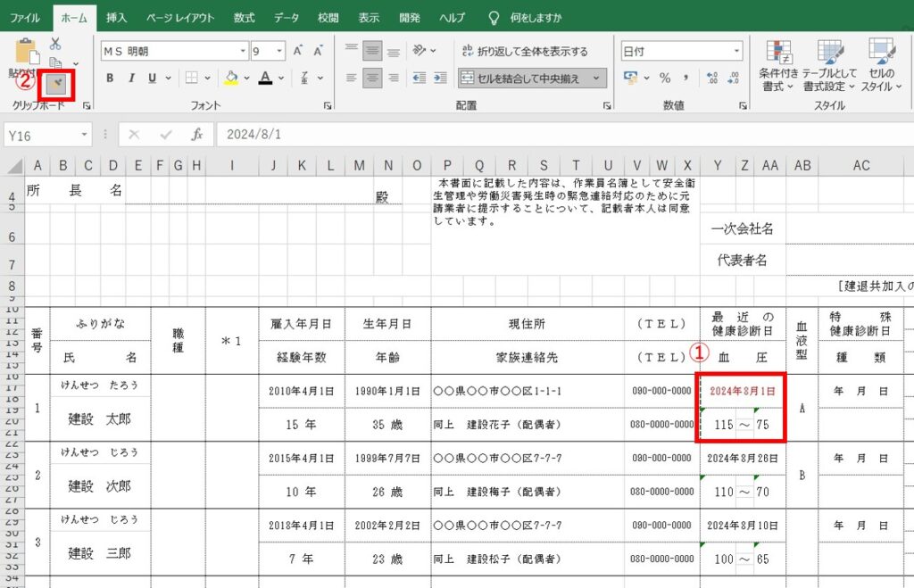This screenshot has width=914, height=588.
Task: Toggle middle vertical alignment
Action: coord(372,51)
